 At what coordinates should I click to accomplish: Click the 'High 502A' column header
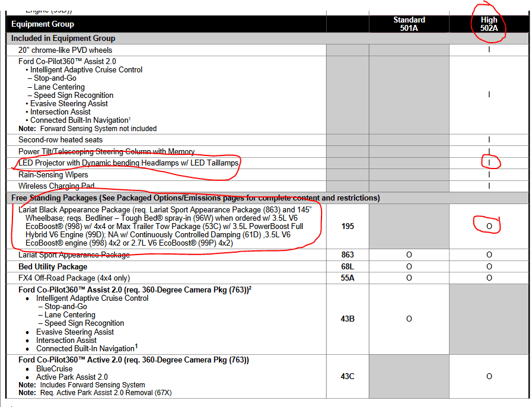489,24
